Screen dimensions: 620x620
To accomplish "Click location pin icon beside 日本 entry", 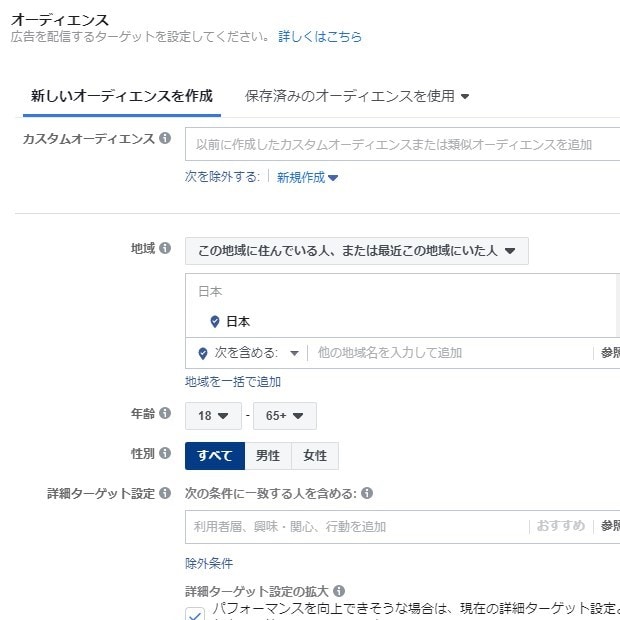I will click(x=215, y=321).
